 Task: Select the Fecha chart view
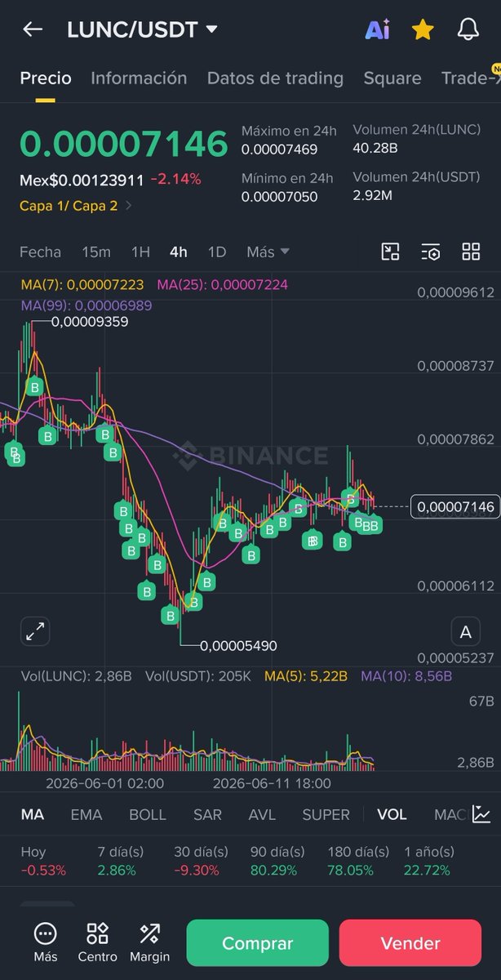point(41,252)
